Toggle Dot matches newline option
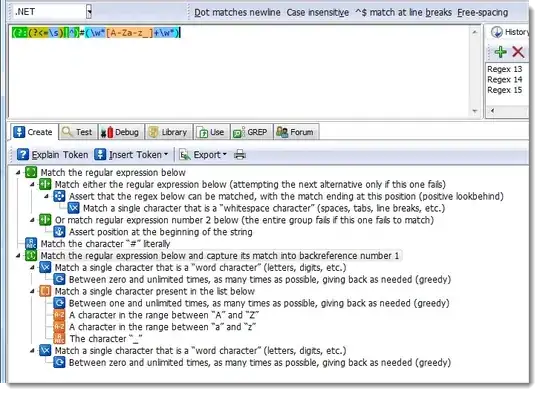Image resolution: width=540 pixels, height=394 pixels. pyautogui.click(x=237, y=12)
